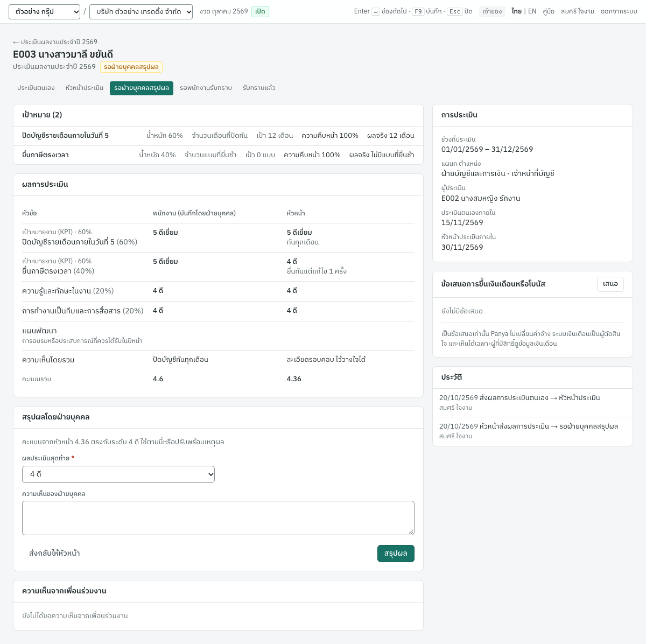Viewport: 646px width, 644px height.
Task: Select the หัวหน้าประเมิน step tab
Action: [85, 88]
